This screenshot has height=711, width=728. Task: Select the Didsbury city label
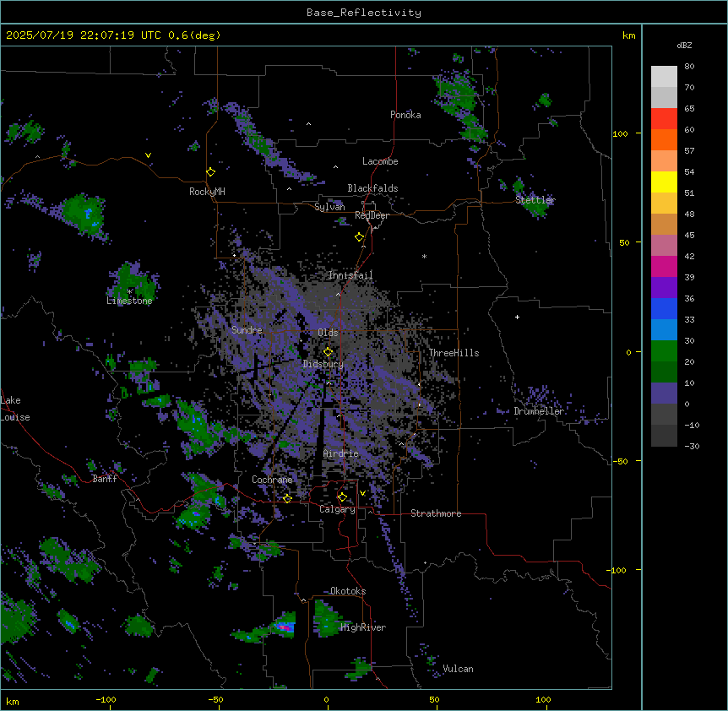323,364
